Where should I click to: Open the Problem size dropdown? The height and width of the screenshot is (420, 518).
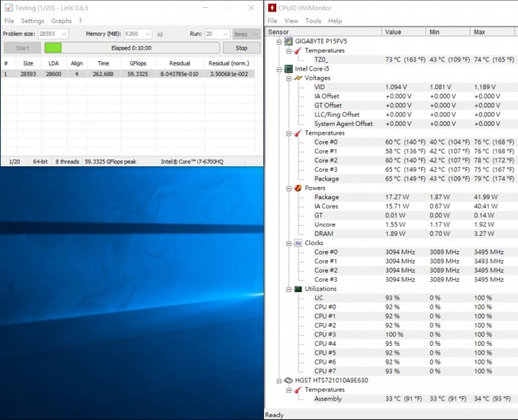[64, 34]
